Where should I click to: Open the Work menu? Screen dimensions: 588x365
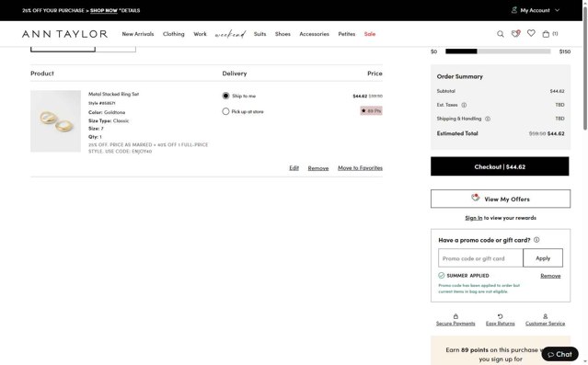click(200, 34)
